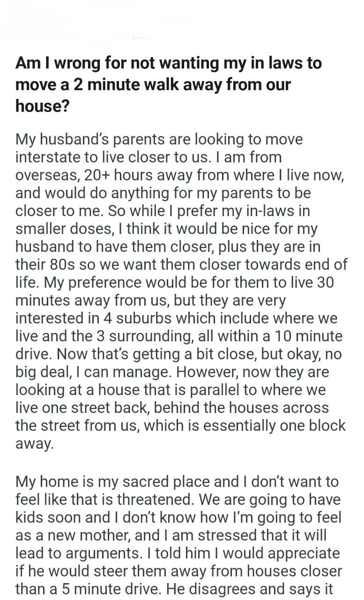Click the line starting "the street from us, which"
The height and width of the screenshot is (600, 364).
click(180, 425)
